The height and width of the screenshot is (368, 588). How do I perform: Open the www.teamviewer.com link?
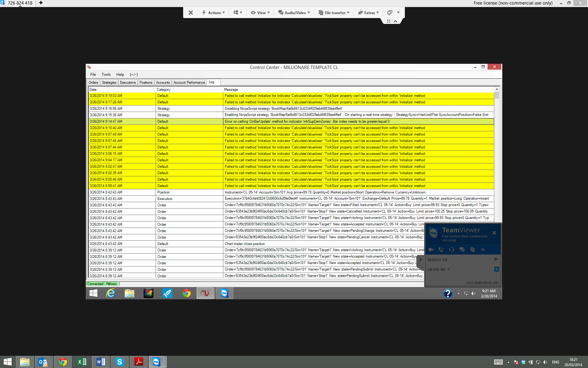click(x=482, y=282)
